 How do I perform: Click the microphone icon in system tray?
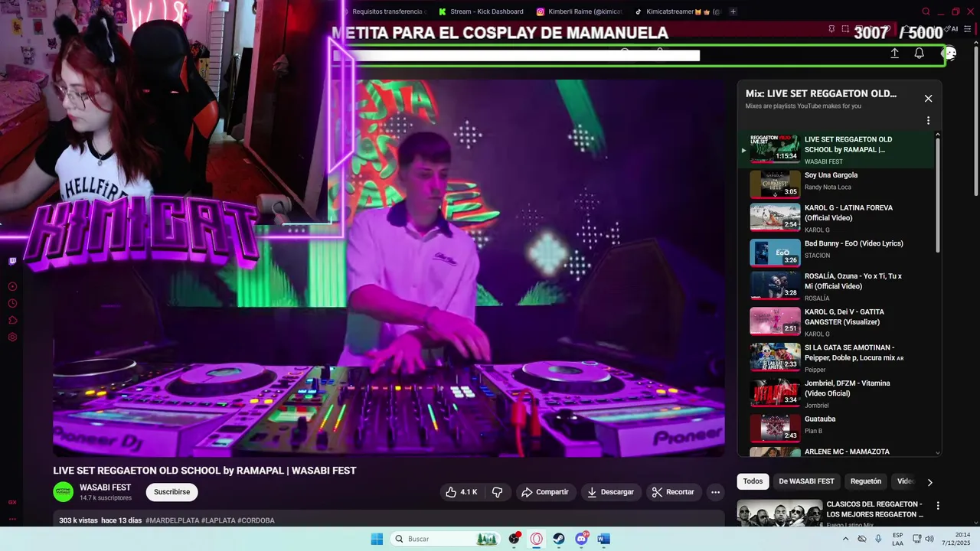(x=878, y=539)
